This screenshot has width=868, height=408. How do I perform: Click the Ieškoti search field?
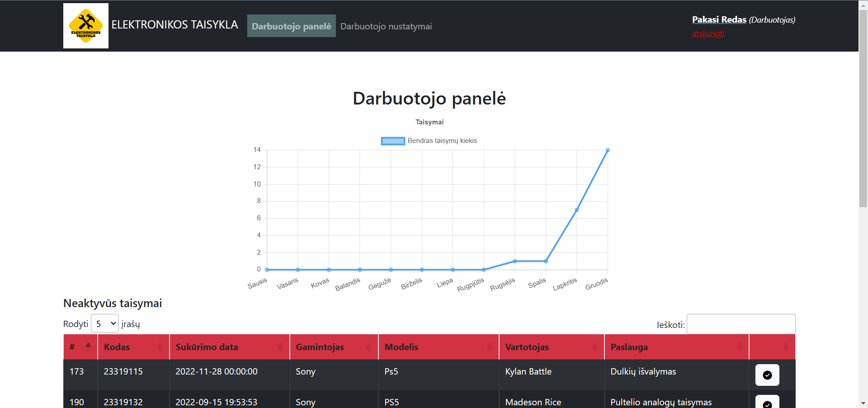tap(741, 324)
